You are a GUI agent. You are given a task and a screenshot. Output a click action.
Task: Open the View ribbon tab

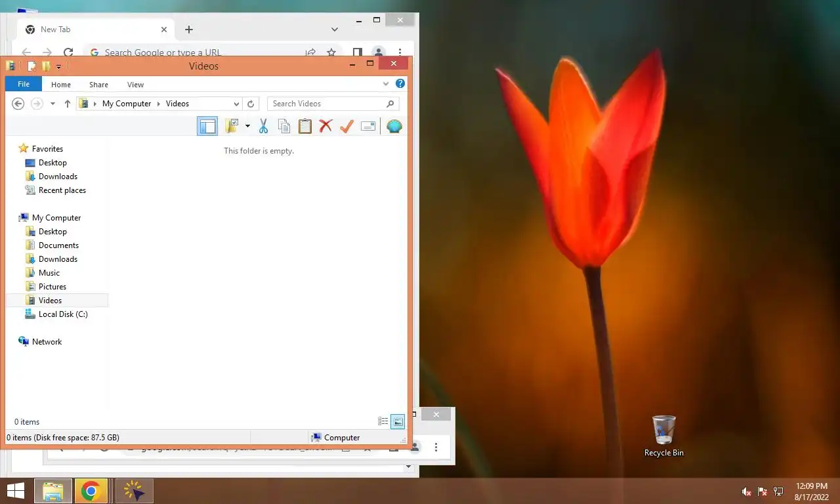point(135,85)
